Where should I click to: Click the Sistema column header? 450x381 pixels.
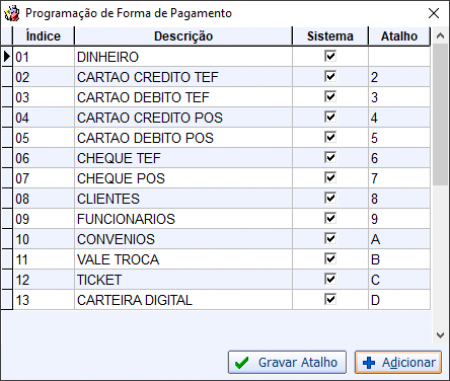click(x=330, y=36)
